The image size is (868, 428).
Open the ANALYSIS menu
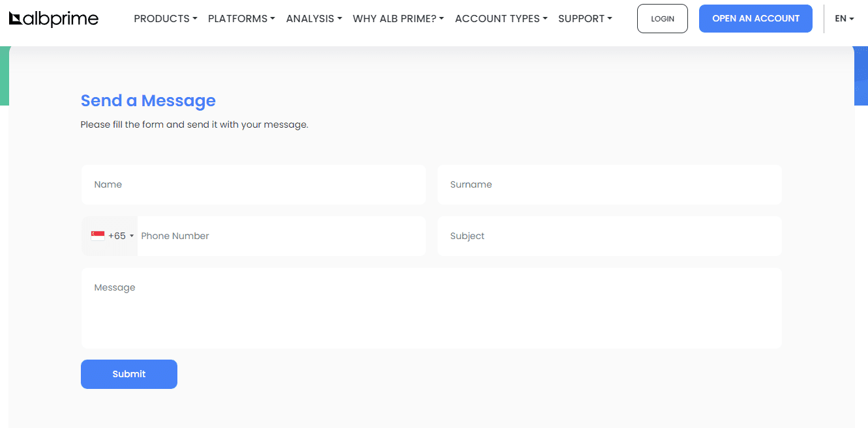pos(314,19)
